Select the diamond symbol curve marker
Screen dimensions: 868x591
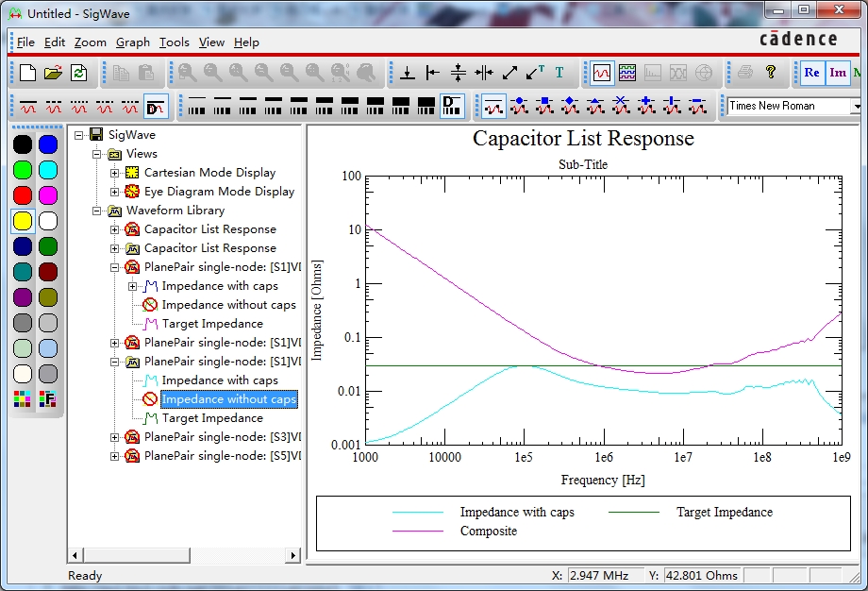click(x=570, y=106)
